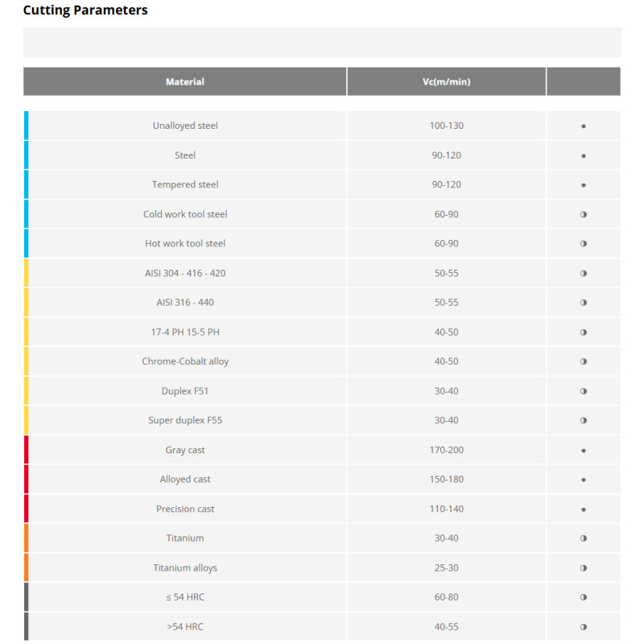Click the dot icon for Precision cast
Viewport: 644px width, 644px height.
[x=583, y=510]
